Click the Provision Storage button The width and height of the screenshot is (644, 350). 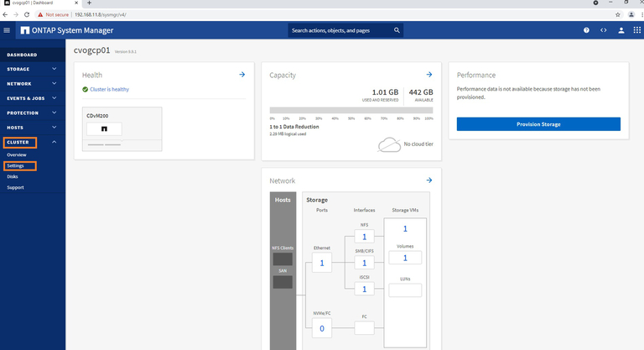tap(538, 124)
